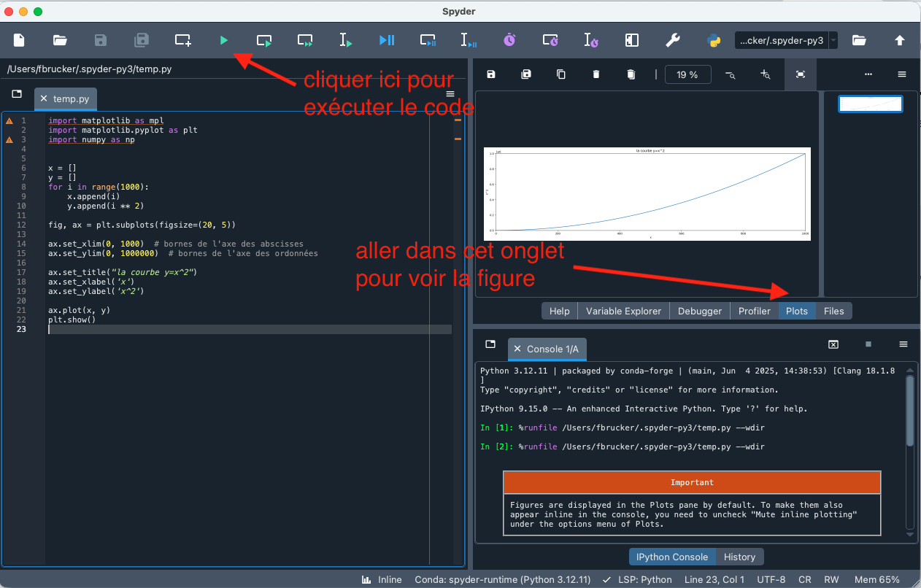Screen dimensions: 921x588
Task: Run the current cell
Action: (264, 40)
